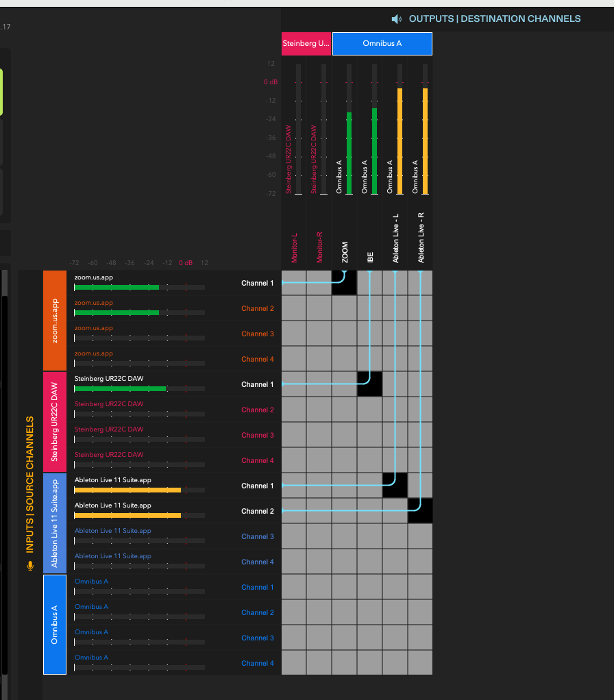Click the speaker icon beside Outputs header
Screen dimensions: 614x700
(397, 19)
